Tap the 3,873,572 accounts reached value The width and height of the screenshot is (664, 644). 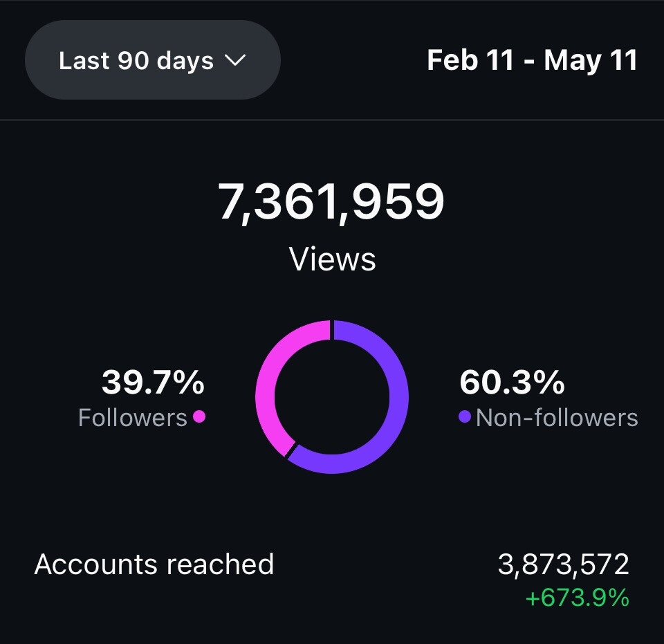point(563,564)
